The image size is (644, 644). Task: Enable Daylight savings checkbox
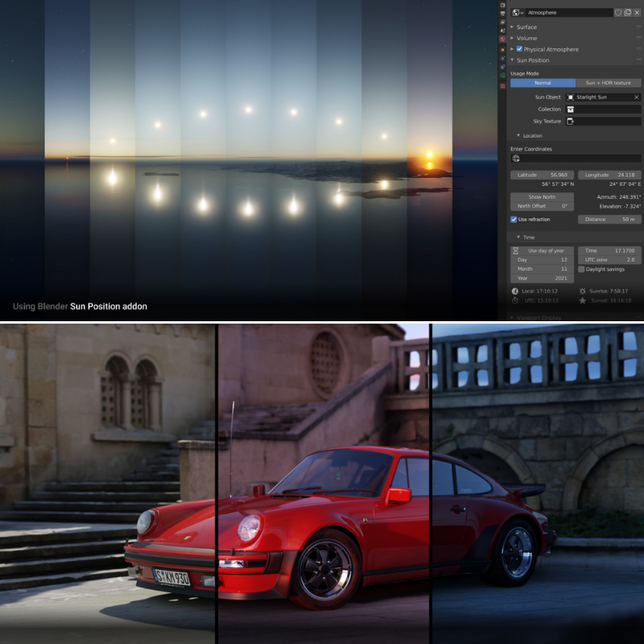tap(581, 270)
